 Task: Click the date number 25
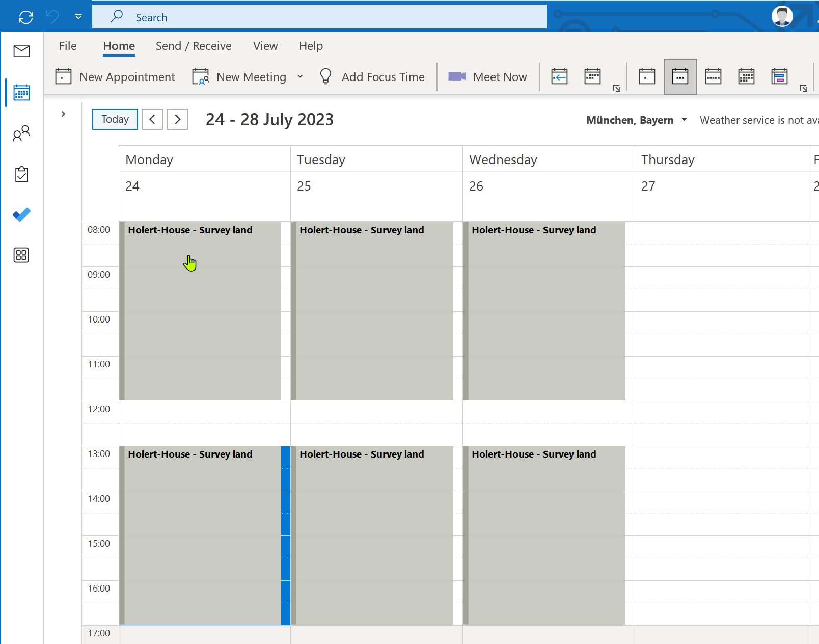(304, 186)
